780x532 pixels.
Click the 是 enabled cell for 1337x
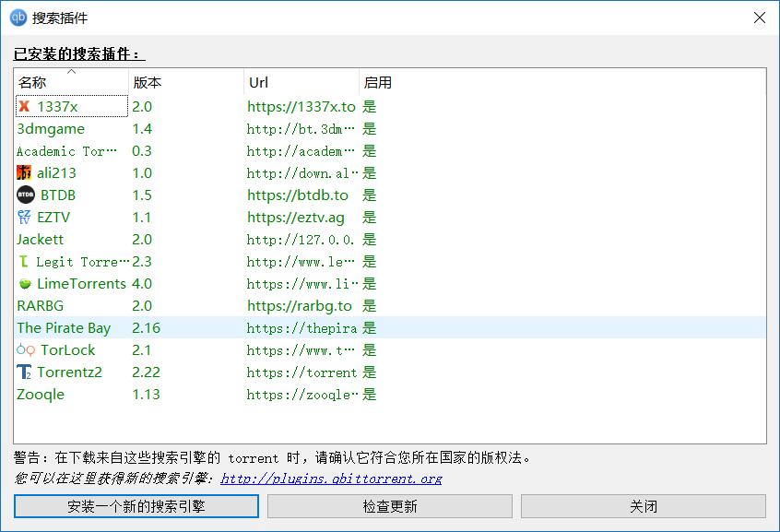[x=369, y=107]
